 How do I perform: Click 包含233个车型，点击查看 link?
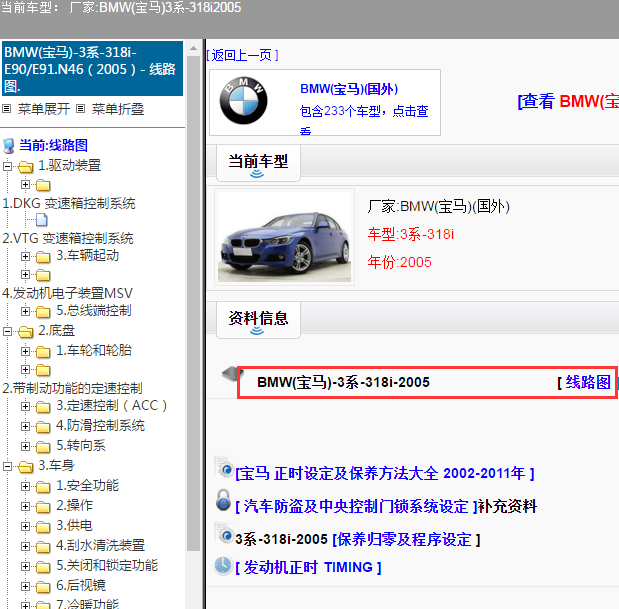(364, 119)
